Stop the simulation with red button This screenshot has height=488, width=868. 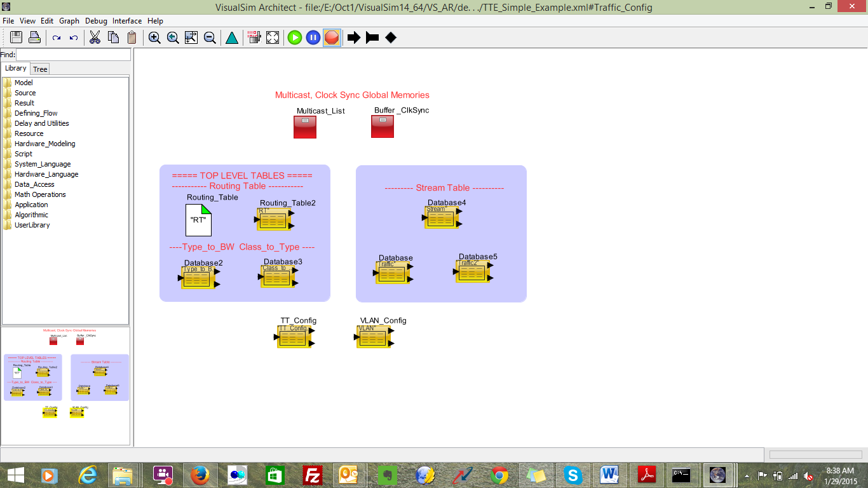point(331,37)
